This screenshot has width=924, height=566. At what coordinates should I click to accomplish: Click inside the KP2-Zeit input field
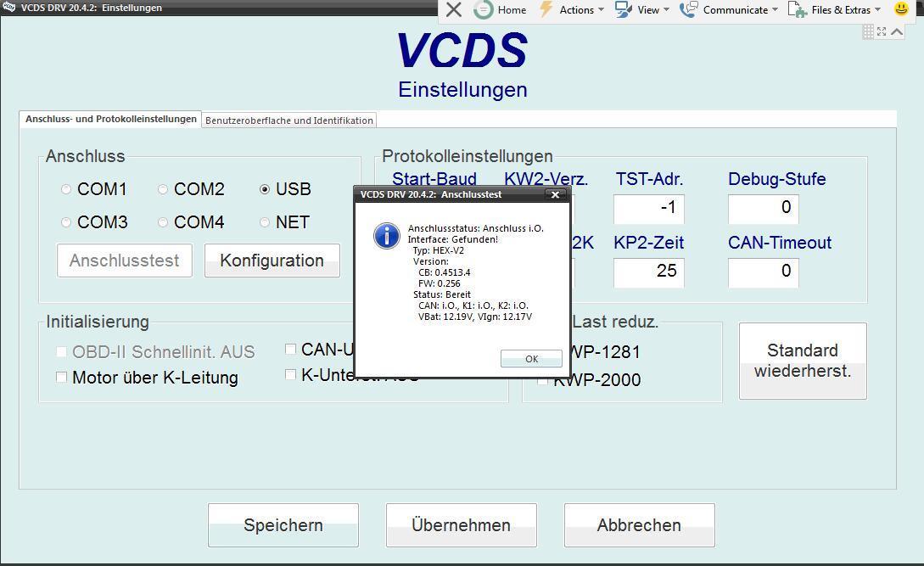648,272
